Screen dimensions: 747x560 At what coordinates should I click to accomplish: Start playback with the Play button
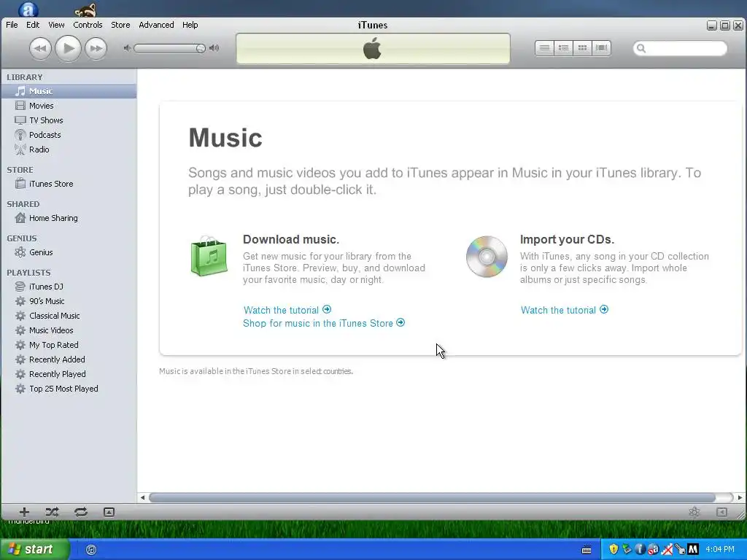68,48
